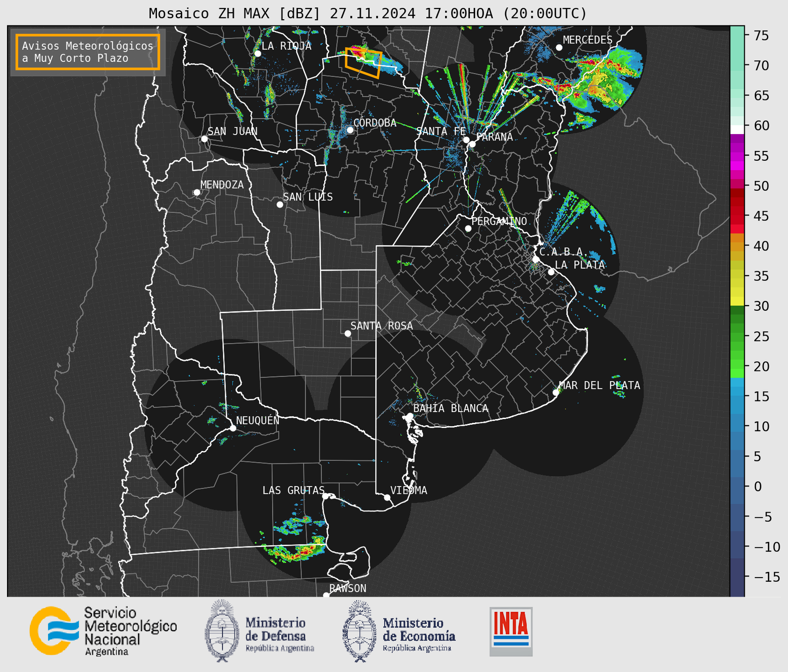Click the 60 dBZ colorbar tick label
The image size is (788, 672).
[x=760, y=126]
